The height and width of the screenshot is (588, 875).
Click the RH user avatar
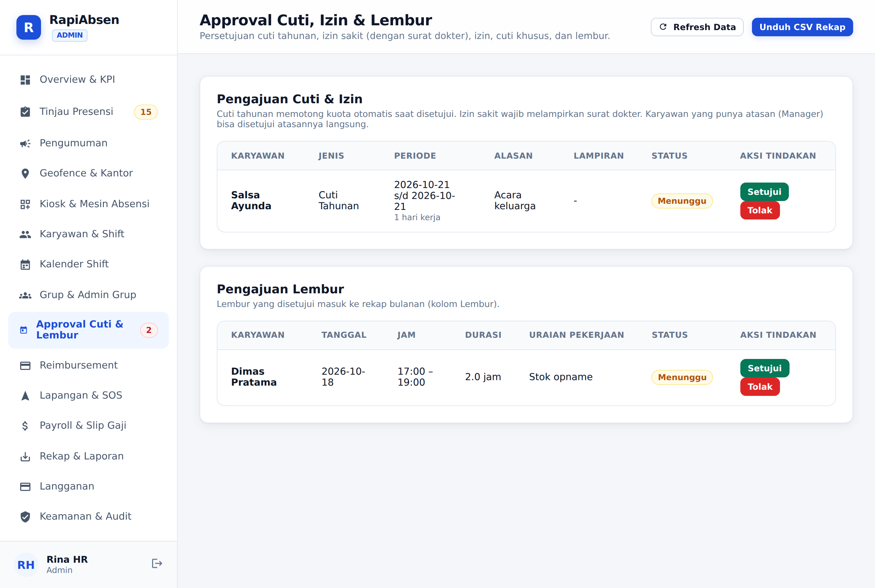26,564
